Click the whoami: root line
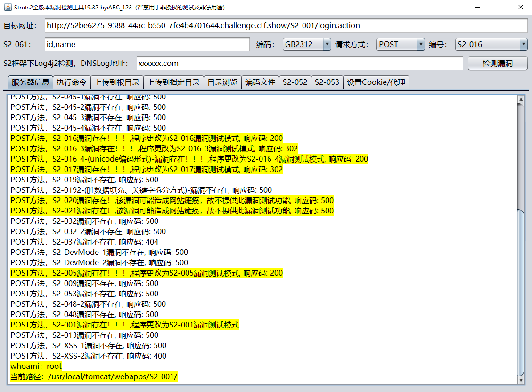This screenshot has height=392, width=532. click(x=36, y=366)
